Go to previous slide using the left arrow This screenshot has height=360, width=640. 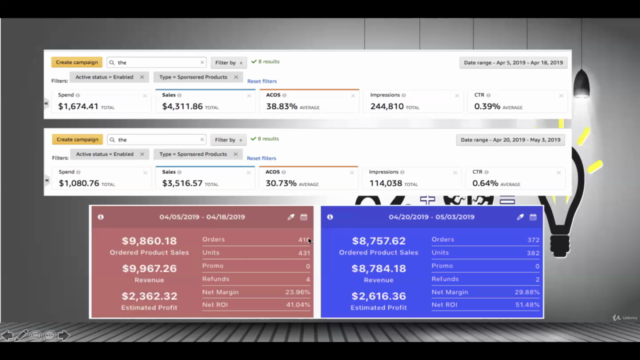(7, 336)
